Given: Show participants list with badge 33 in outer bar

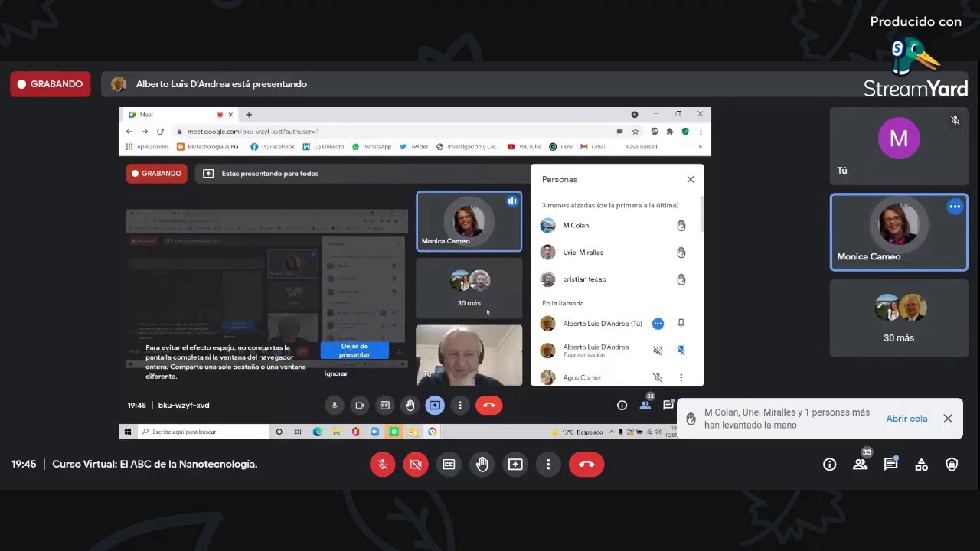Looking at the screenshot, I should [861, 463].
